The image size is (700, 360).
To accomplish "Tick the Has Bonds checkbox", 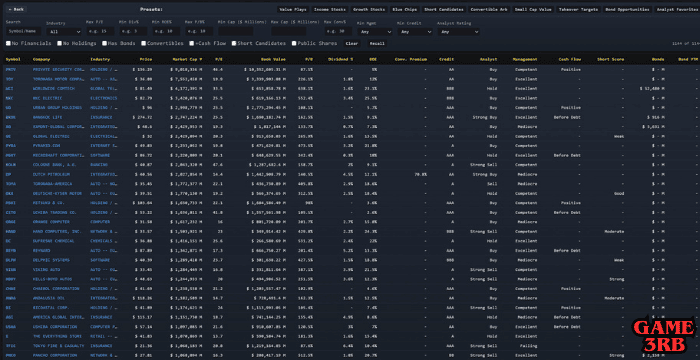I will tap(104, 43).
